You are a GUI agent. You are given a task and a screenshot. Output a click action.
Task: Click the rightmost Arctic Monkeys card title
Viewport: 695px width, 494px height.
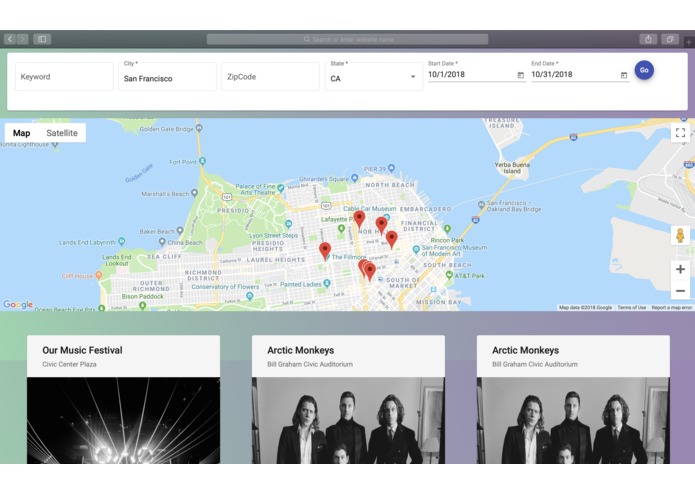point(525,350)
